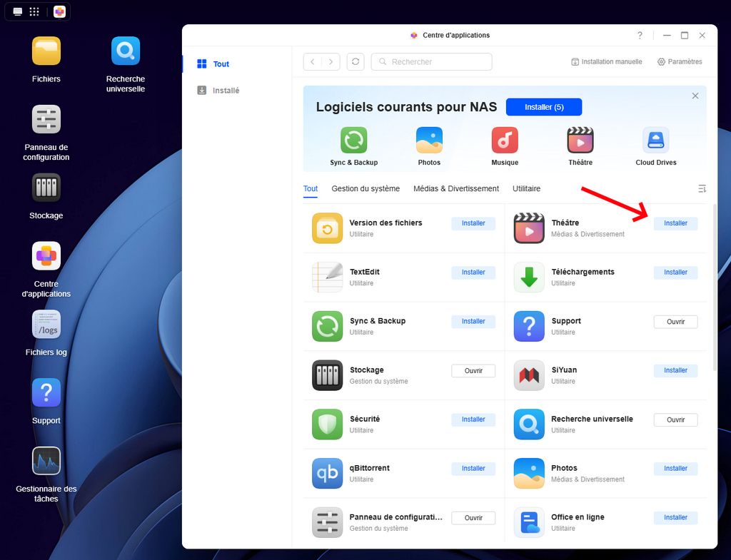Screen dimensions: 731x560
Task: Open the apps grid icon in the top bar
Action: (x=34, y=12)
